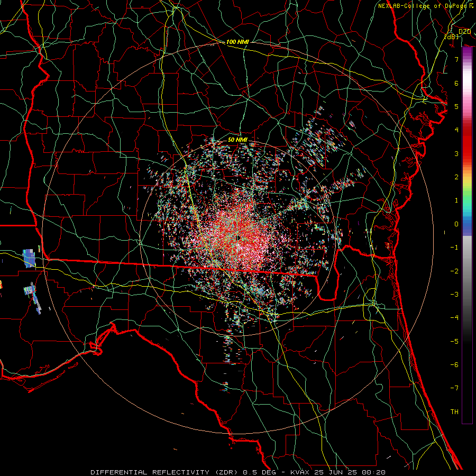The height and width of the screenshot is (476, 476).
Task: Click the radar site center marker
Action: pyautogui.click(x=239, y=238)
